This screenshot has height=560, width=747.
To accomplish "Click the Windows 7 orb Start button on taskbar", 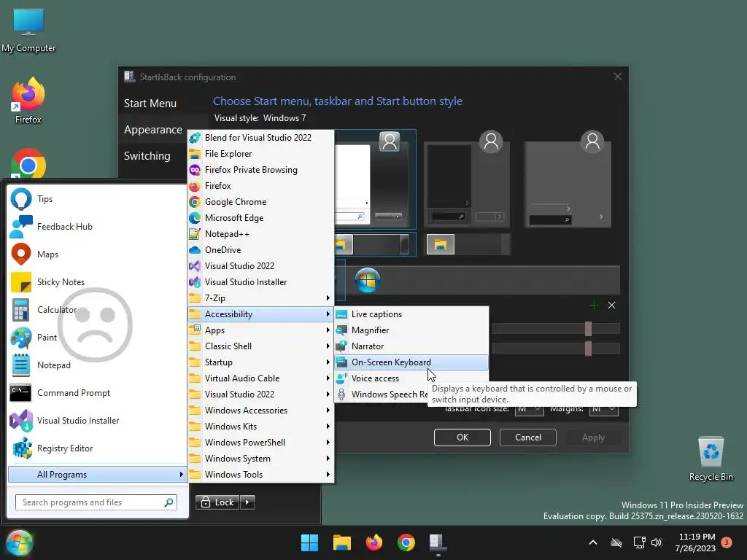I will pos(20,542).
